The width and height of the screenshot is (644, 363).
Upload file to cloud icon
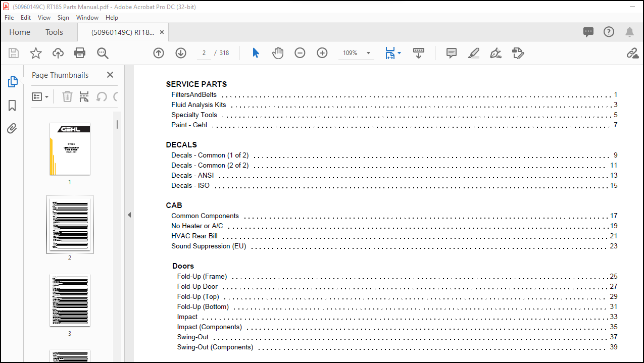click(x=58, y=53)
